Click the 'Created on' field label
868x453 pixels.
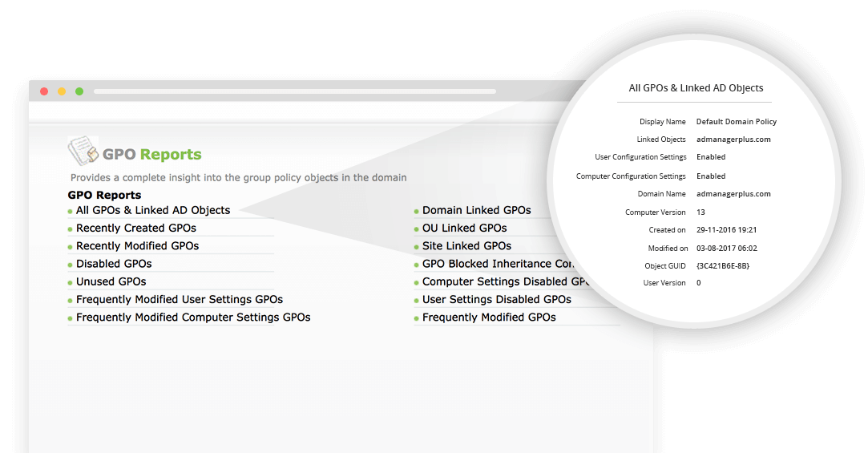click(x=667, y=230)
